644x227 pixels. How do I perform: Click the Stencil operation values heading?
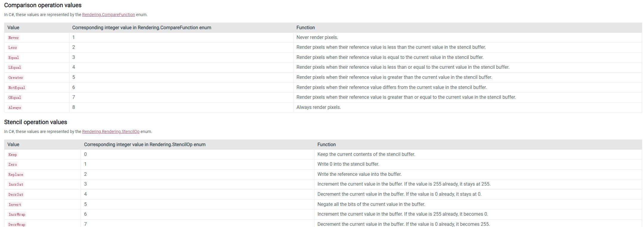(x=35, y=122)
